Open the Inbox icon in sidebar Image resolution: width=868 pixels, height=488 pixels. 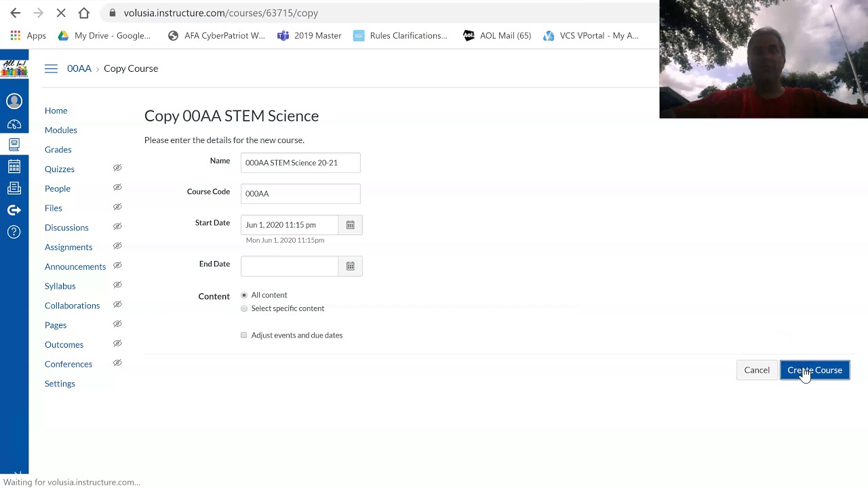coord(14,188)
